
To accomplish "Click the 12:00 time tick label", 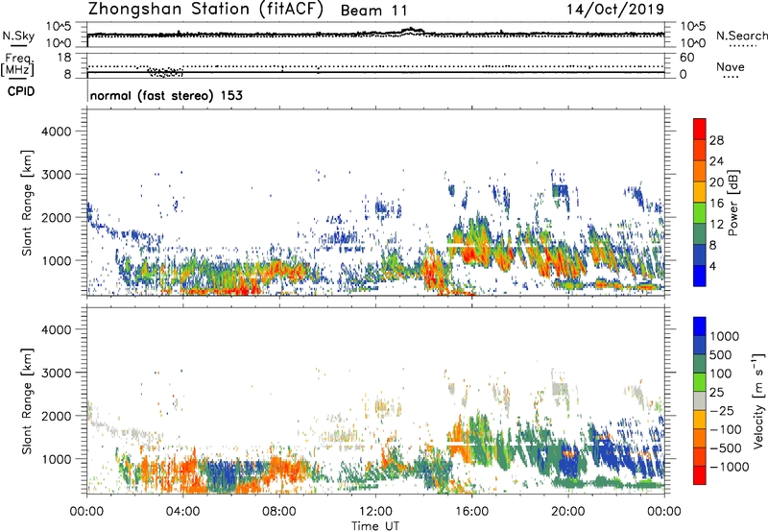I will click(x=375, y=512).
